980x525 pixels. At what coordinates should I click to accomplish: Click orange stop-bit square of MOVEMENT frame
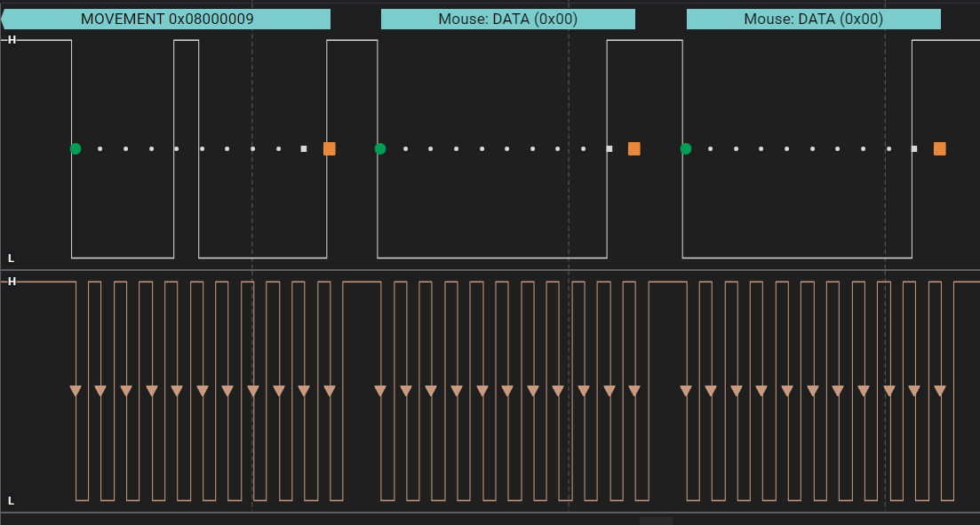point(330,148)
